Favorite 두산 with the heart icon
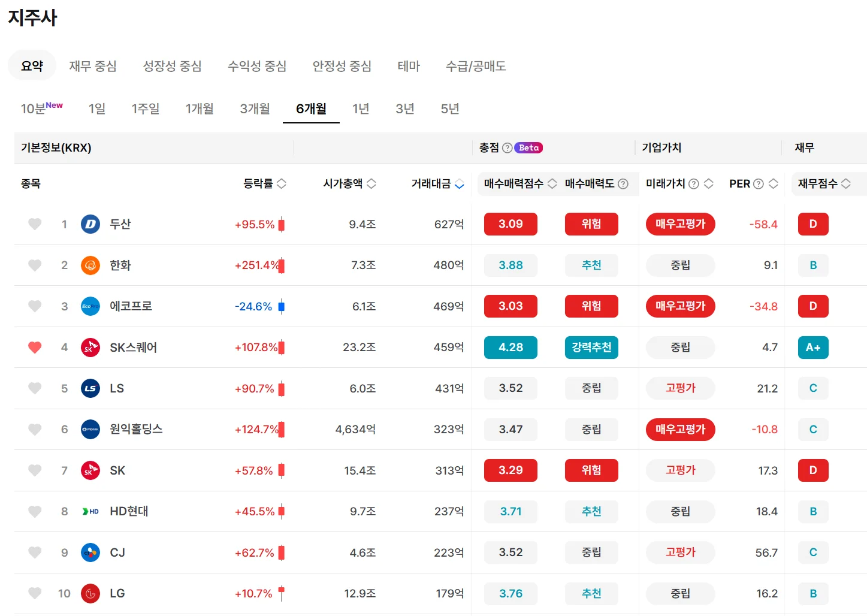The image size is (867, 616). click(35, 224)
